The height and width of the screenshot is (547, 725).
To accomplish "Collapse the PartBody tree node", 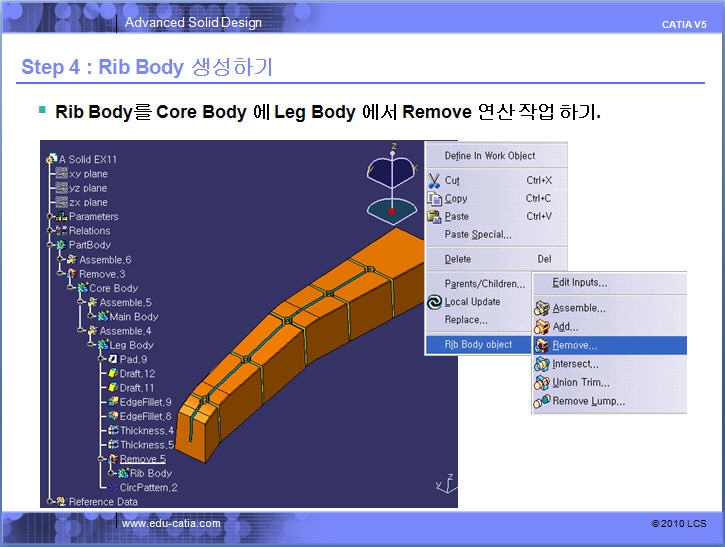I will coord(50,245).
